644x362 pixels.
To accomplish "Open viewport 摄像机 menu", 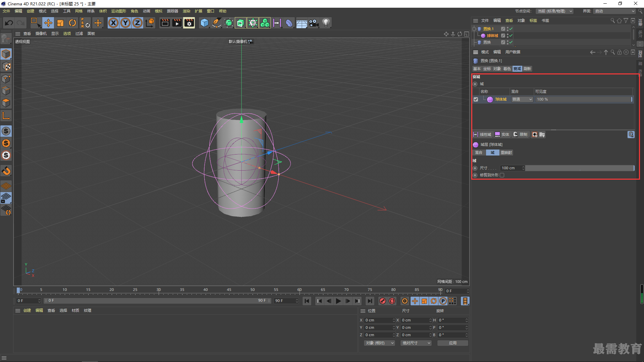I will [x=41, y=34].
